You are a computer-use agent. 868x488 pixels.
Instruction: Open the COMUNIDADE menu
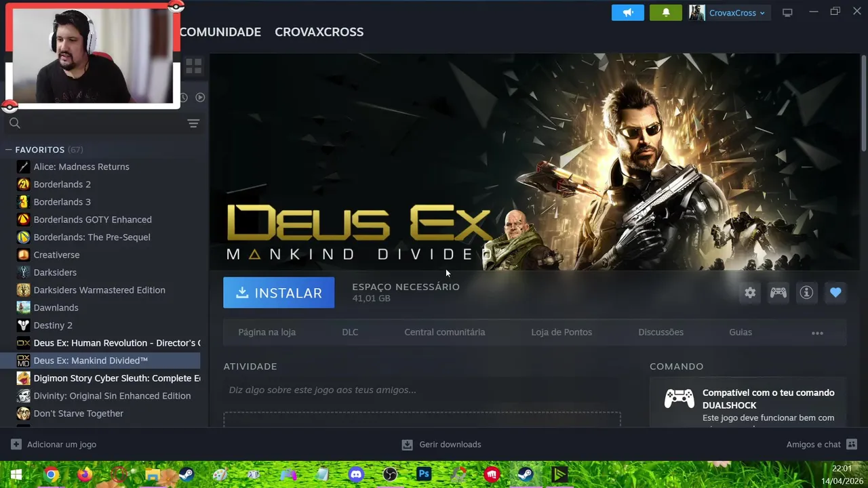click(220, 32)
